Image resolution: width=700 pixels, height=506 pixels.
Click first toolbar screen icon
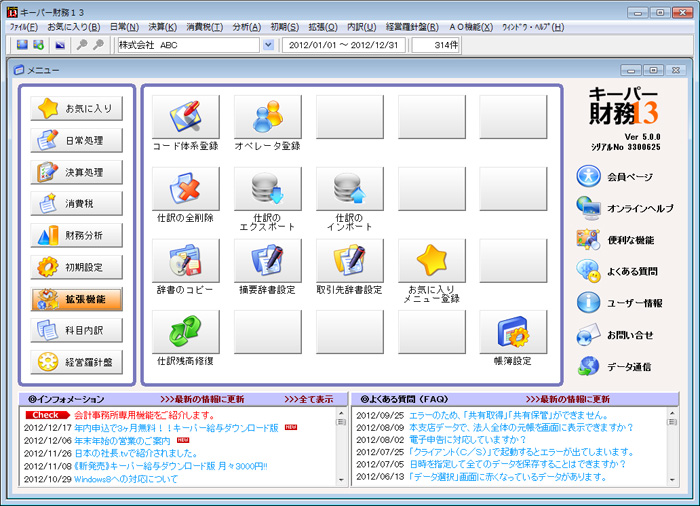tap(22, 45)
